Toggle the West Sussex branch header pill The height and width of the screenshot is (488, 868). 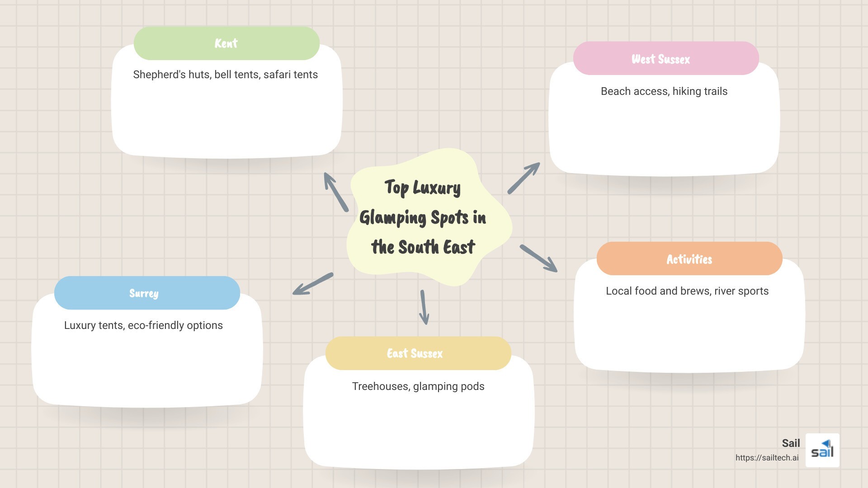pyautogui.click(x=666, y=58)
